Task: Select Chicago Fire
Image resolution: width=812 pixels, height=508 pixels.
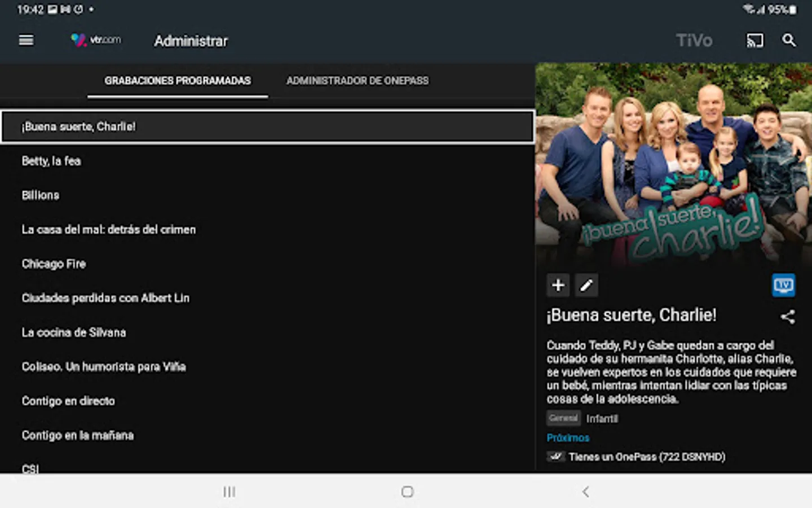Action: (267, 264)
